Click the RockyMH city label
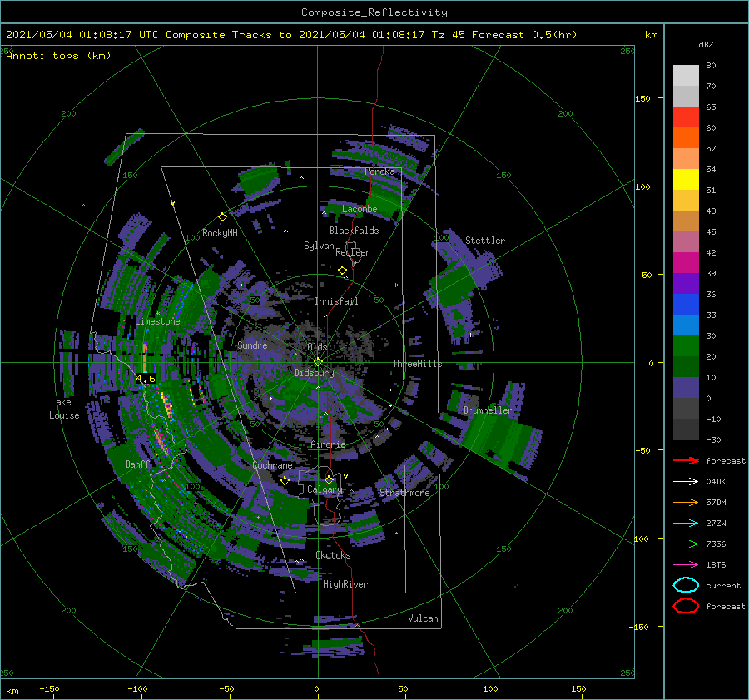Screen dimensions: 749x700 pyautogui.click(x=220, y=233)
